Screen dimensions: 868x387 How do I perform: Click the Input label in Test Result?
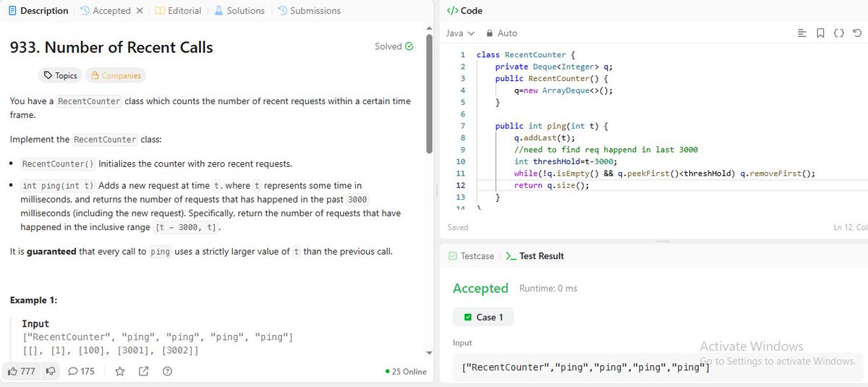(x=462, y=343)
